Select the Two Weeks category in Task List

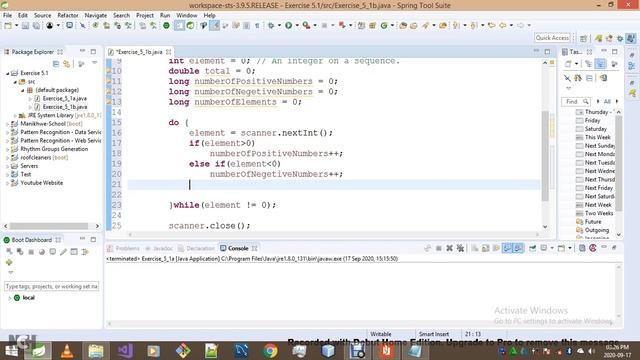pyautogui.click(x=599, y=213)
